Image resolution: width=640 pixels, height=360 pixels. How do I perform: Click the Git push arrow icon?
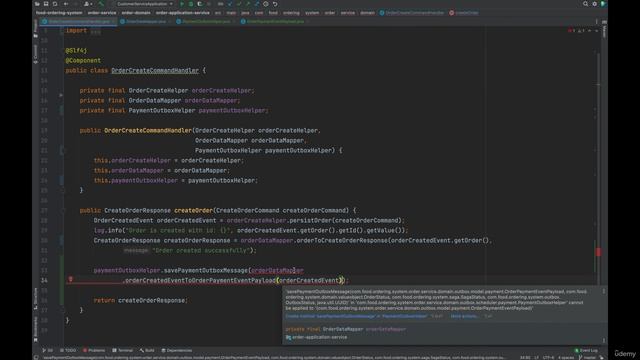[248, 4]
